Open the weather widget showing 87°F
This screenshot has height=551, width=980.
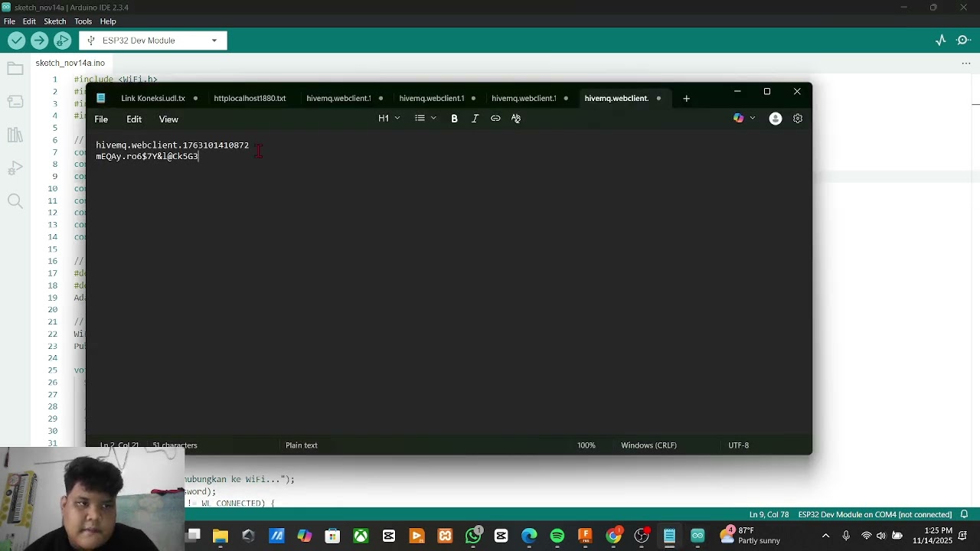point(750,536)
